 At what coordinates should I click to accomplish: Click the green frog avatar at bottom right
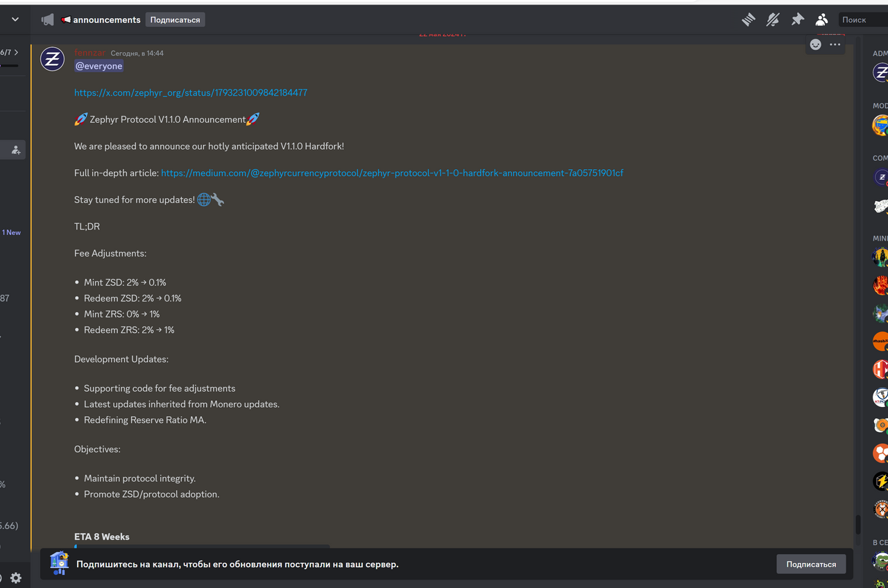point(881,561)
